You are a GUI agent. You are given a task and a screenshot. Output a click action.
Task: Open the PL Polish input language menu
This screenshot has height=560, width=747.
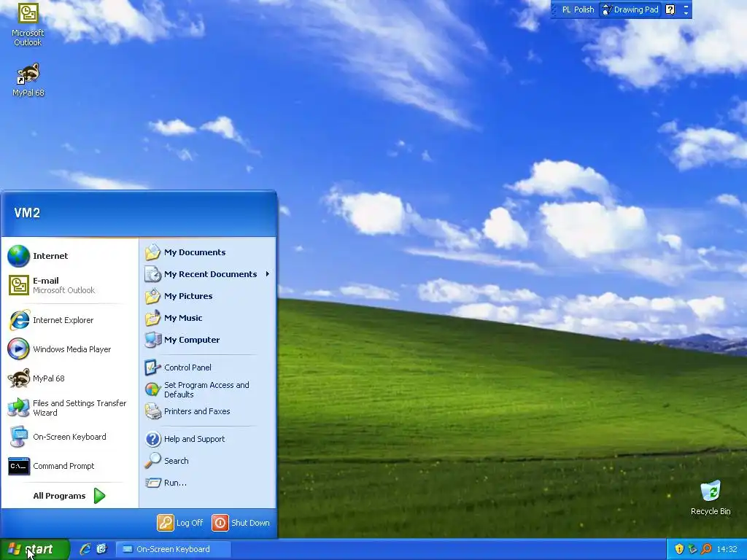tap(578, 9)
